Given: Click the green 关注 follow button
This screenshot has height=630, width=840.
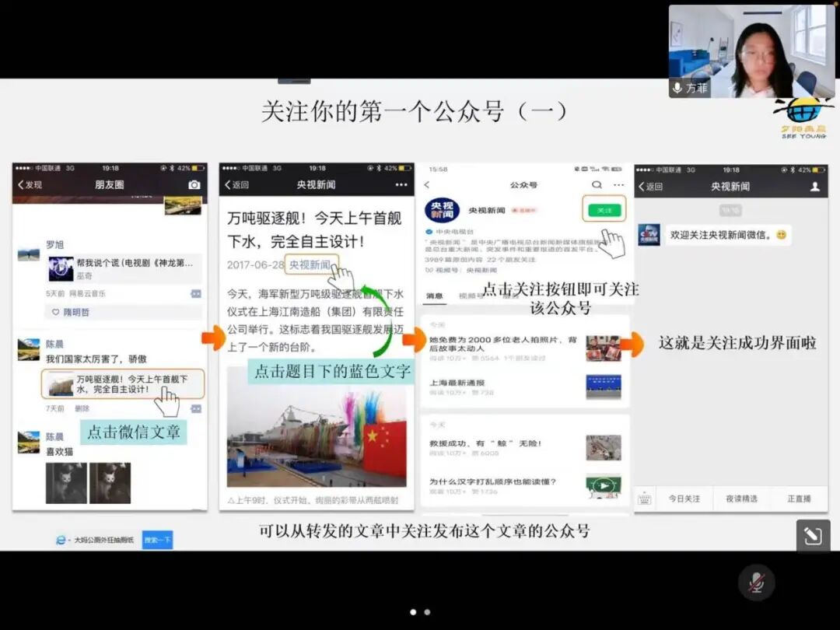Looking at the screenshot, I should click(x=604, y=210).
